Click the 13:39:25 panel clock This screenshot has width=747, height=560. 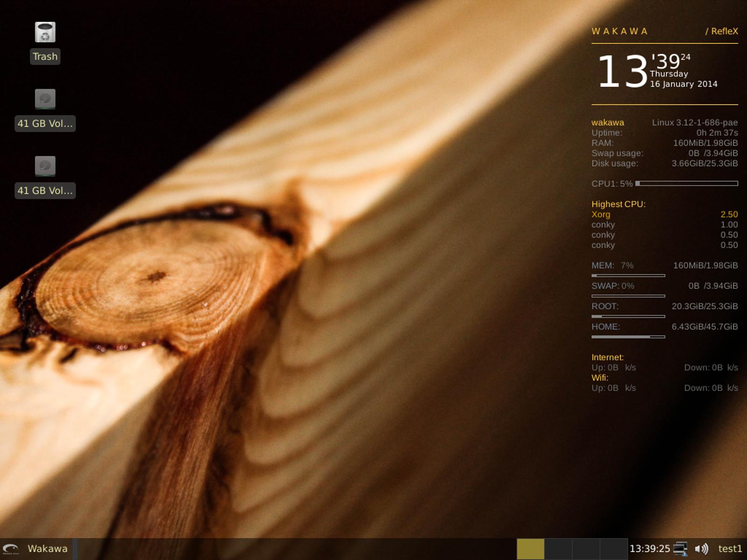coord(649,549)
